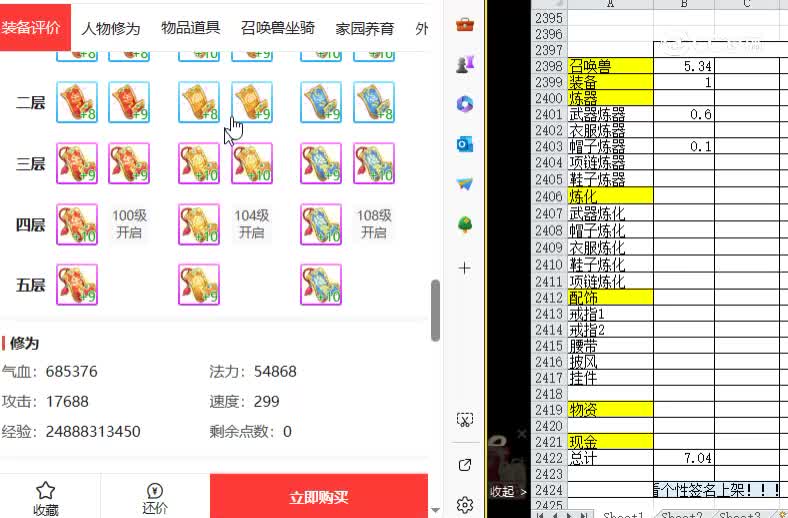Image resolution: width=788 pixels, height=518 pixels.
Task: Select the blue +10 item in 三层 row
Action: [x=374, y=163]
